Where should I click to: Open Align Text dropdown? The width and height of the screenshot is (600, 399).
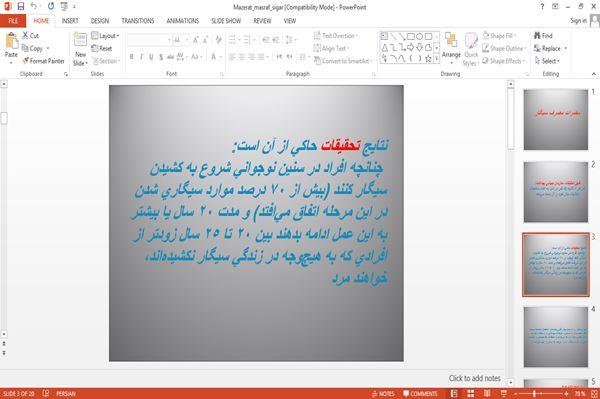331,48
